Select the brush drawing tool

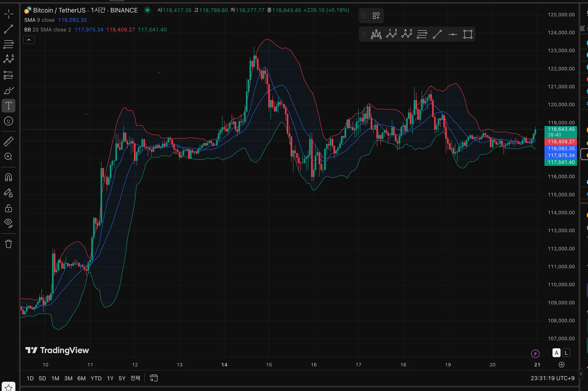9,91
